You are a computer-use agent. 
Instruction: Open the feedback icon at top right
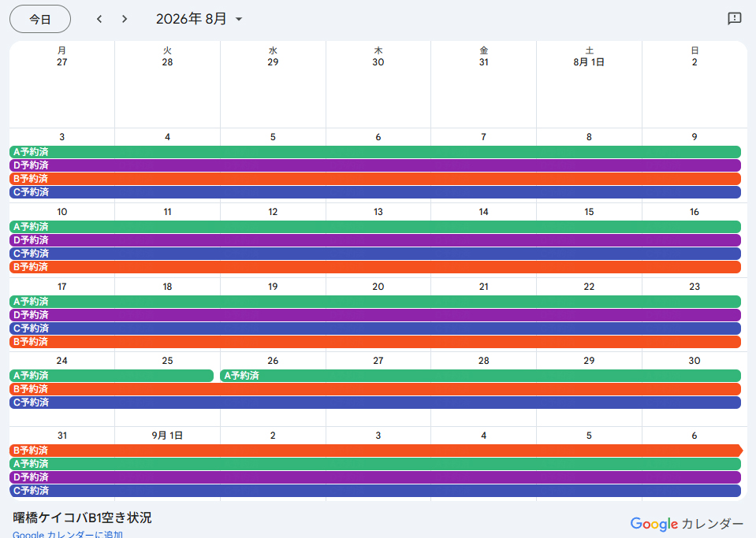click(x=734, y=19)
